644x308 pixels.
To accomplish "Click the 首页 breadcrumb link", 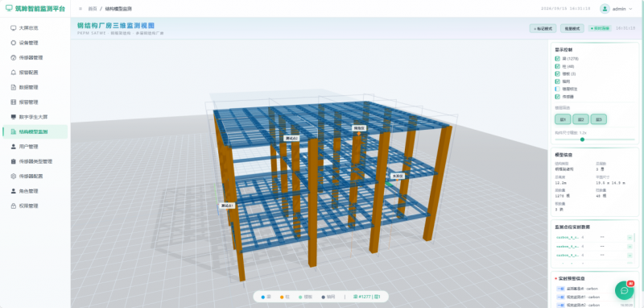I will (93, 9).
